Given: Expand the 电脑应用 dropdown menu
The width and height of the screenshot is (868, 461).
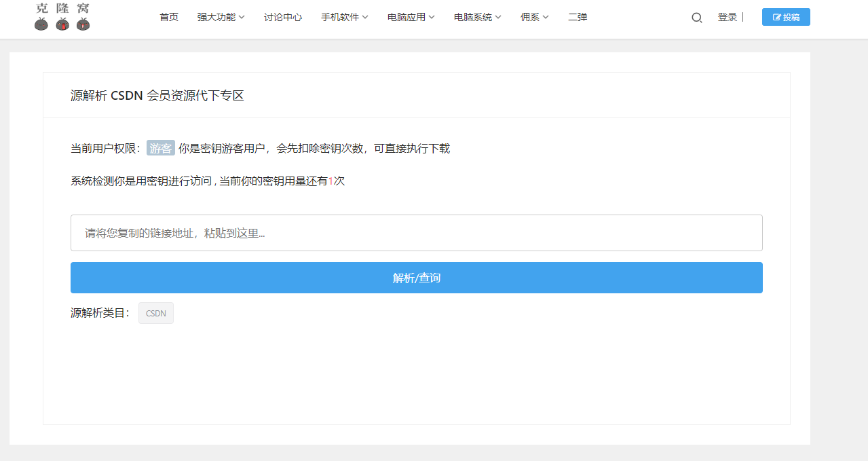Looking at the screenshot, I should pyautogui.click(x=411, y=17).
